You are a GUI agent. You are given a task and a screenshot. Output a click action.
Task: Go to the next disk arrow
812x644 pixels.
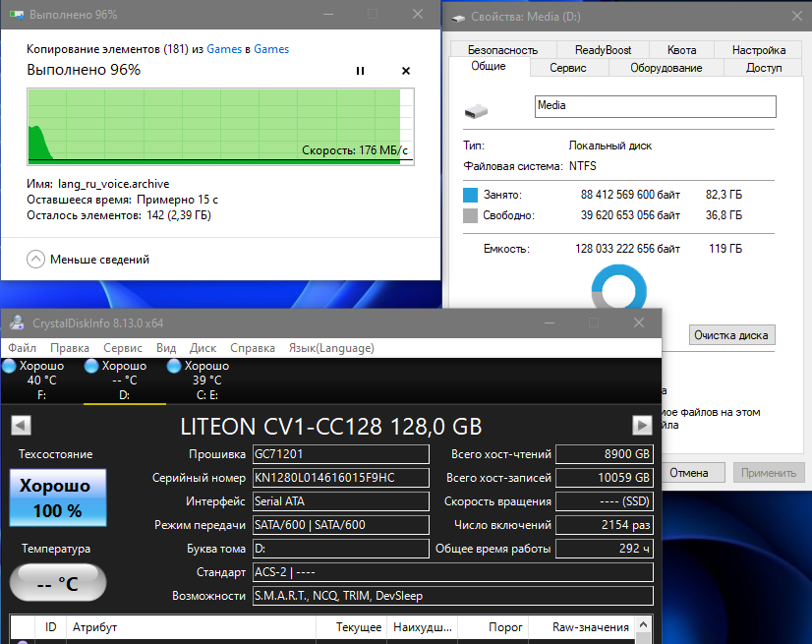642,426
